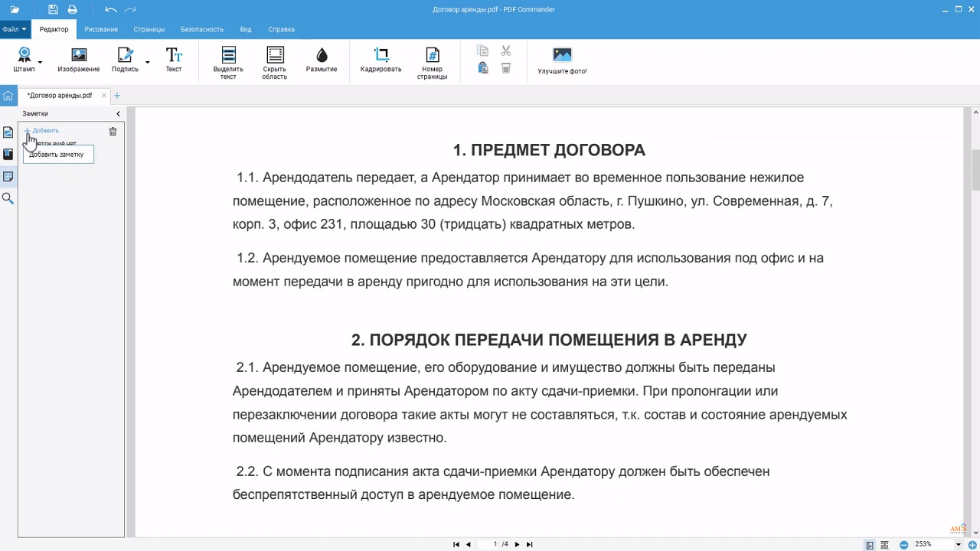Expand the Подпись dropdown arrow
The width and height of the screenshot is (980, 551).
click(147, 62)
